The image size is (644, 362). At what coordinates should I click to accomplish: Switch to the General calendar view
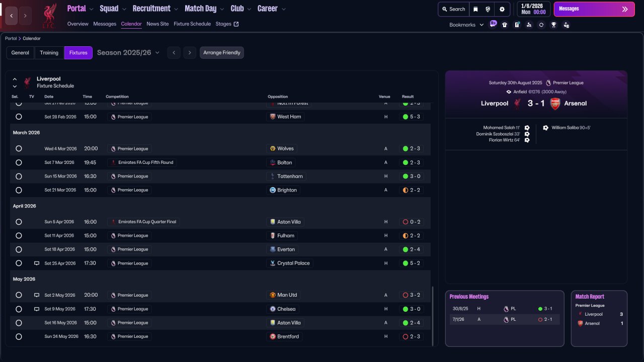click(21, 53)
